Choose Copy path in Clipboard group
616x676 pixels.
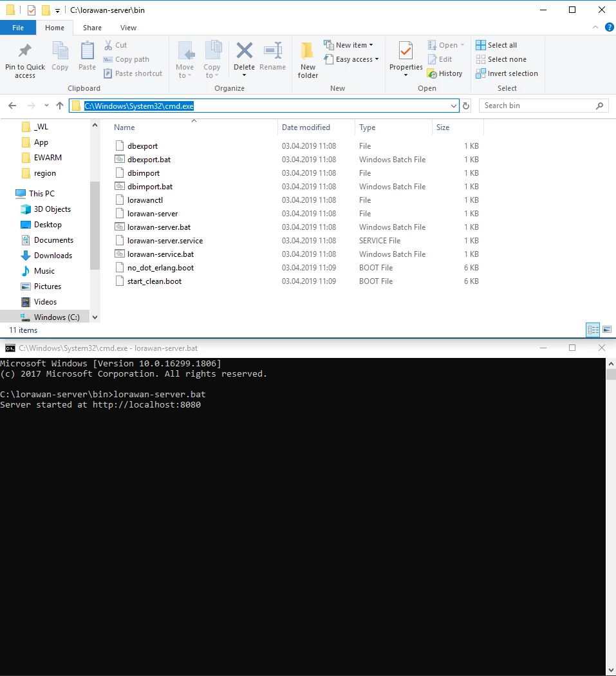pyautogui.click(x=127, y=59)
